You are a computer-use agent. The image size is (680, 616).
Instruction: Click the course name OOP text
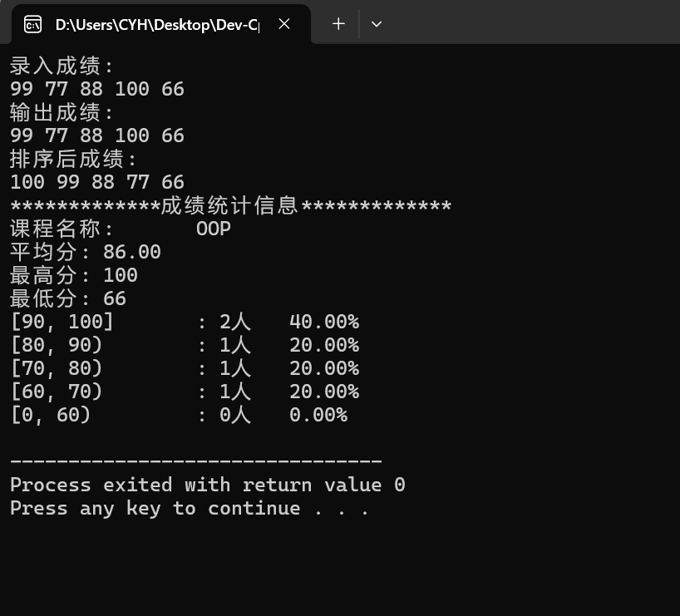tap(214, 229)
